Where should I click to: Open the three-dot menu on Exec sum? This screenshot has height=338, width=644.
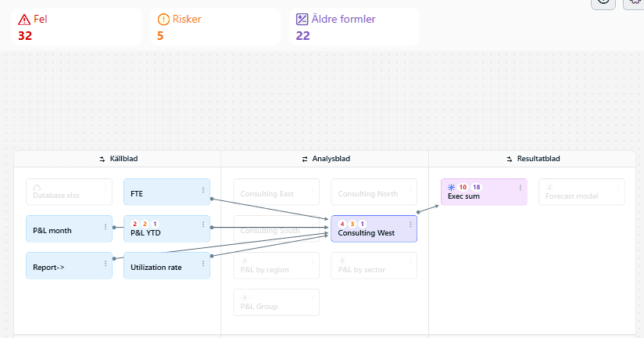point(521,188)
